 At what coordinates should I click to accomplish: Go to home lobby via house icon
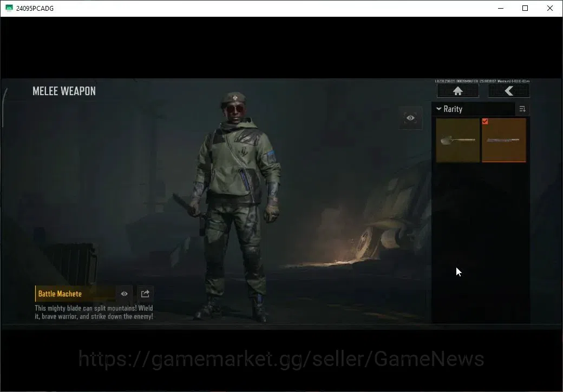pos(457,91)
